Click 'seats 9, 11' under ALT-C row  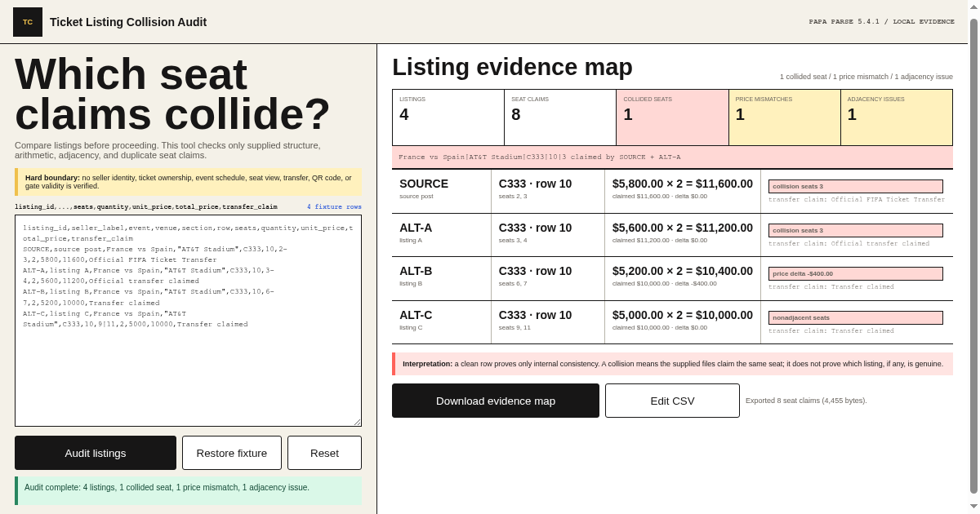tap(514, 327)
